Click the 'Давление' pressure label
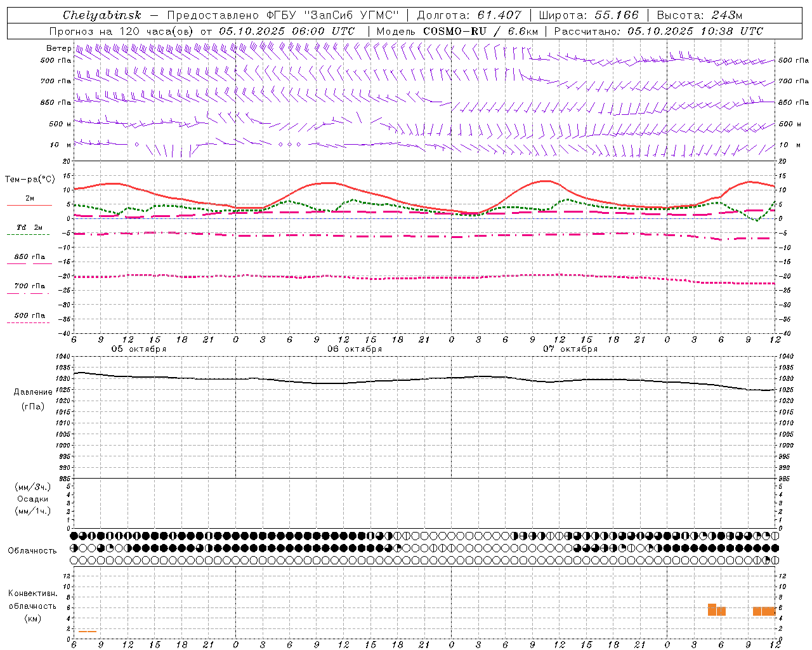The height and width of the screenshot is (650, 812). [x=33, y=392]
